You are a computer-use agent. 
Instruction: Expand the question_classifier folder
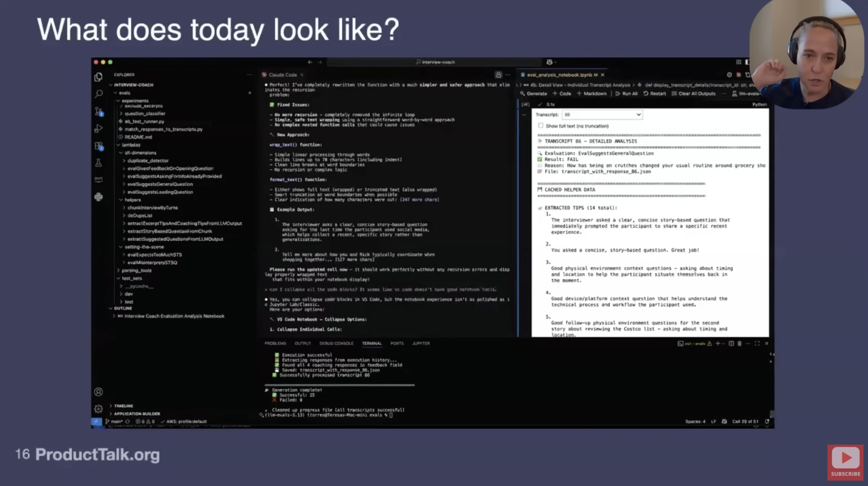click(145, 113)
